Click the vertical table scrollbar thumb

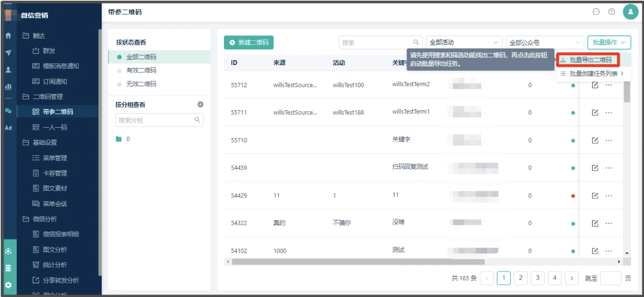point(627,92)
